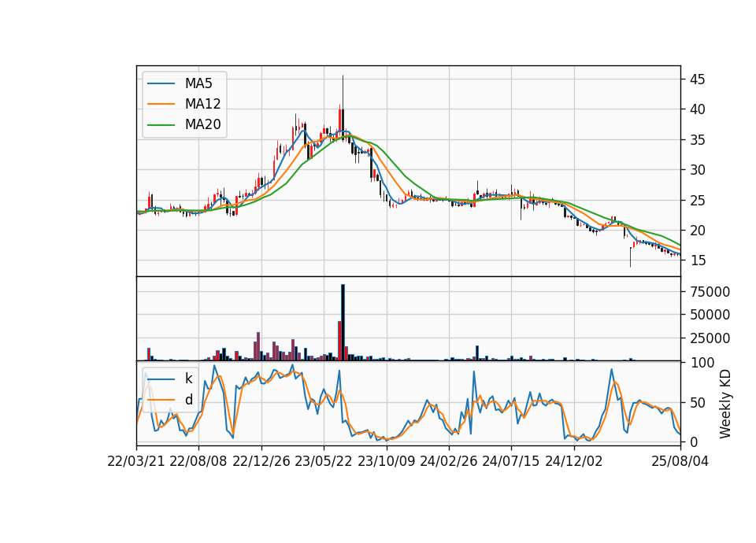The width and height of the screenshot is (756, 543).
Task: Click the 22/12/26 date tick label
Action: point(261,462)
